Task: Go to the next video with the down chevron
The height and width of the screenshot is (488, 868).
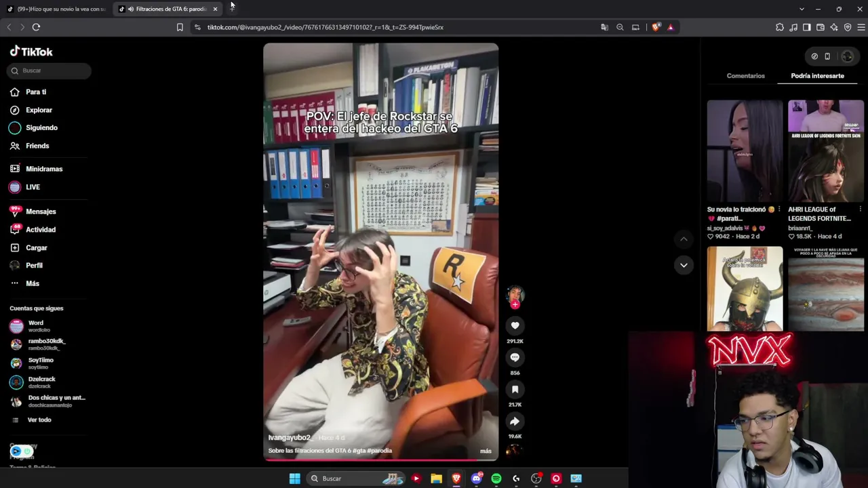Action: 684,265
